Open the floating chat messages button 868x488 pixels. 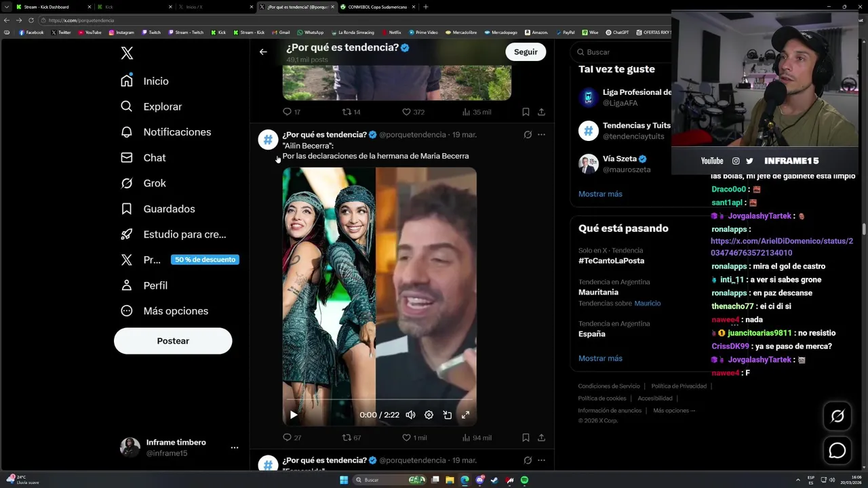pos(837,451)
